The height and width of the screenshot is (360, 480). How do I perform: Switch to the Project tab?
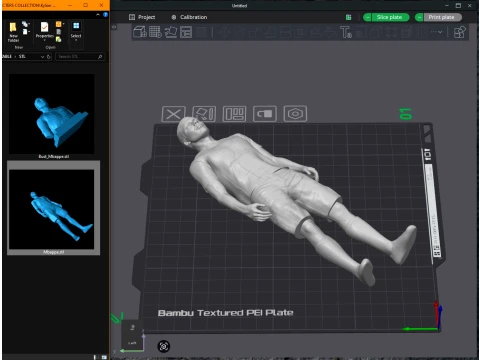[x=142, y=17]
